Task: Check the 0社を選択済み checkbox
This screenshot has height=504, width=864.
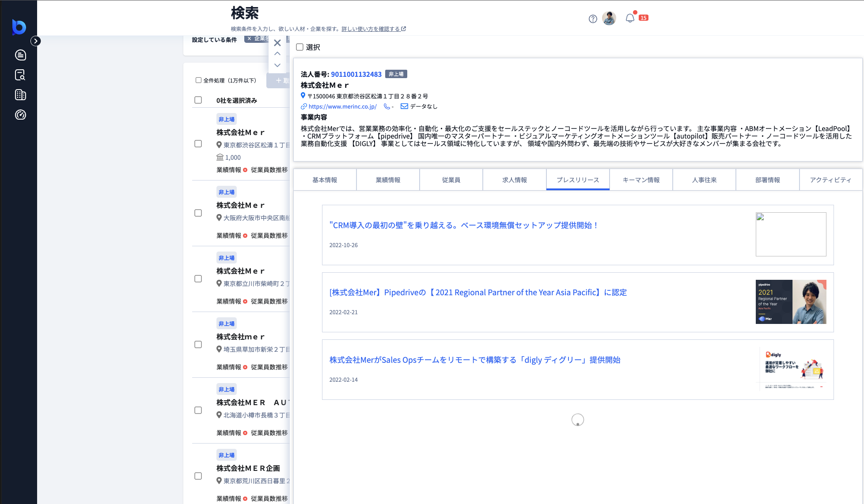Action: coord(198,100)
